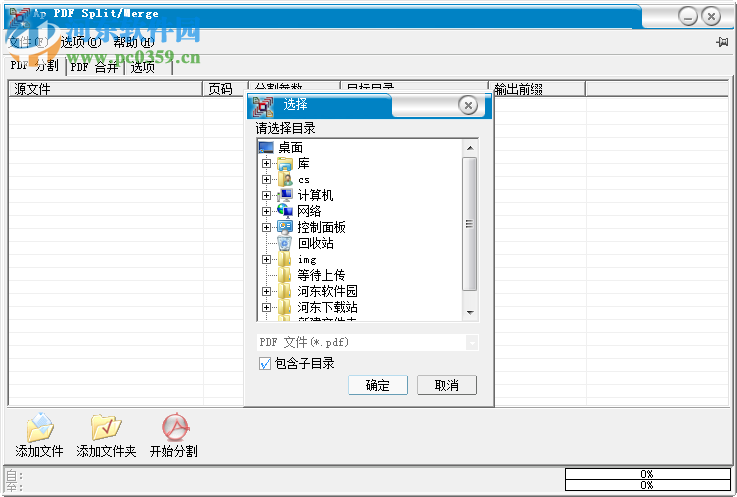Click the Computer icon in tree
Screen dimensions: 737x497
285,195
